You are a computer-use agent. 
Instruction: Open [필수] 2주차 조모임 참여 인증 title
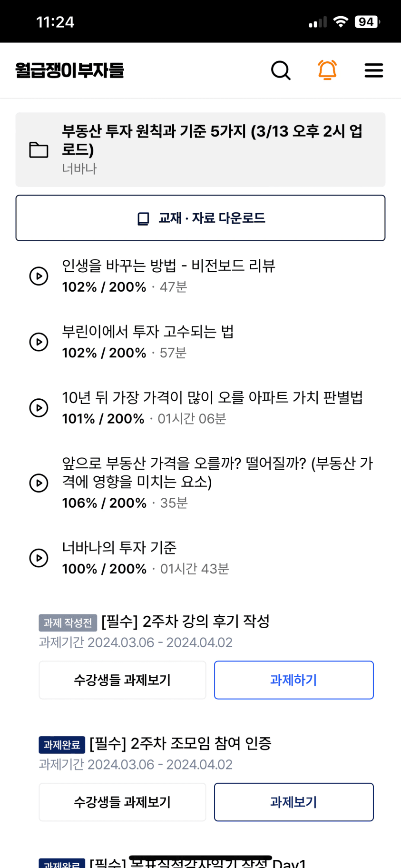[x=180, y=743]
